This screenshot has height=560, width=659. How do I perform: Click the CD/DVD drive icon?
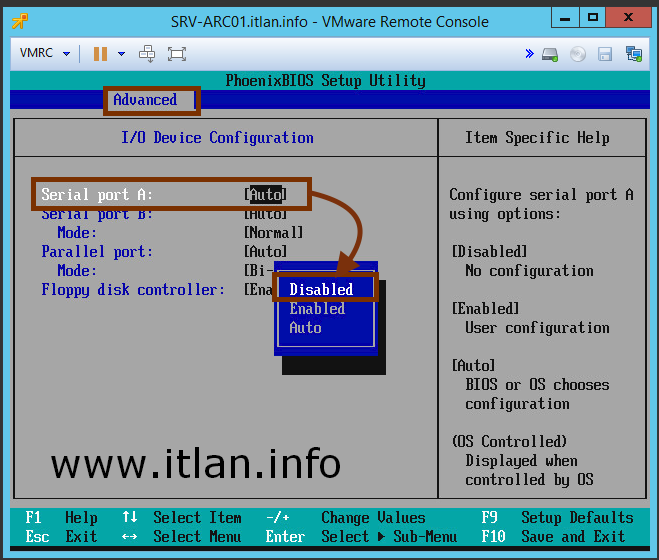coord(577,54)
